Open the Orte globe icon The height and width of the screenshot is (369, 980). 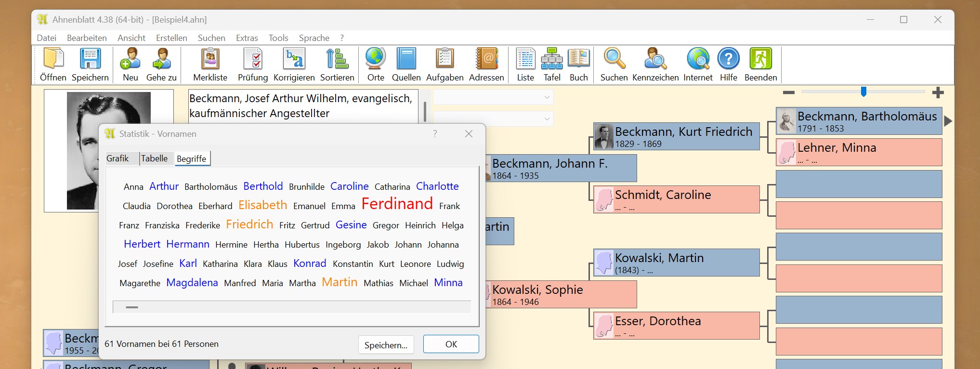(375, 59)
